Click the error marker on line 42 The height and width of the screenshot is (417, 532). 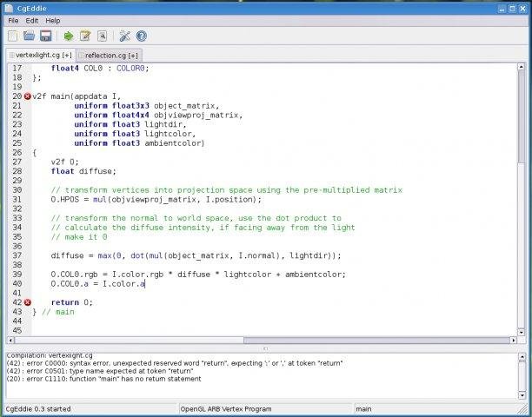pyautogui.click(x=28, y=302)
